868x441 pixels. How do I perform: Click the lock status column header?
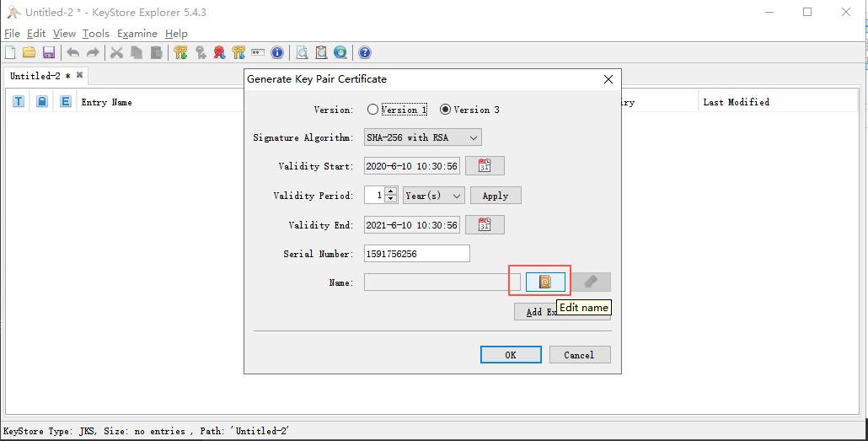(42, 101)
